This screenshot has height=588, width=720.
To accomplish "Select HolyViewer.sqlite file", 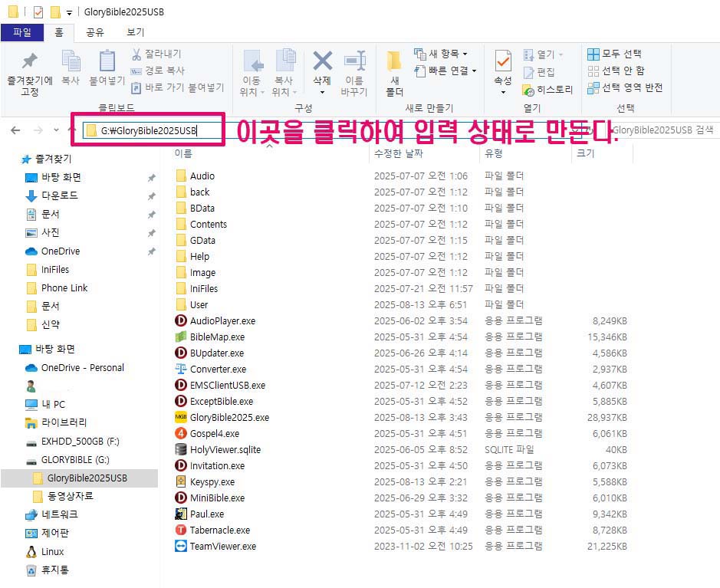I will (x=225, y=450).
